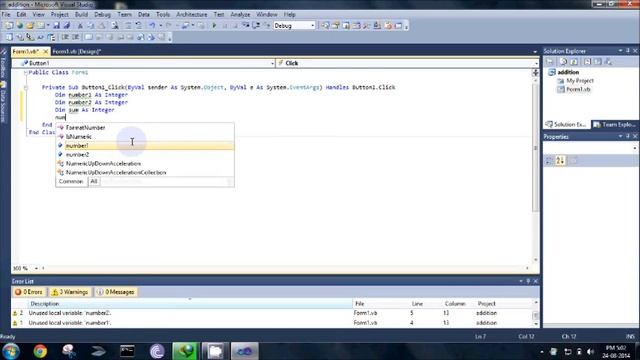Open the Properties object selector dropdown

634,148
